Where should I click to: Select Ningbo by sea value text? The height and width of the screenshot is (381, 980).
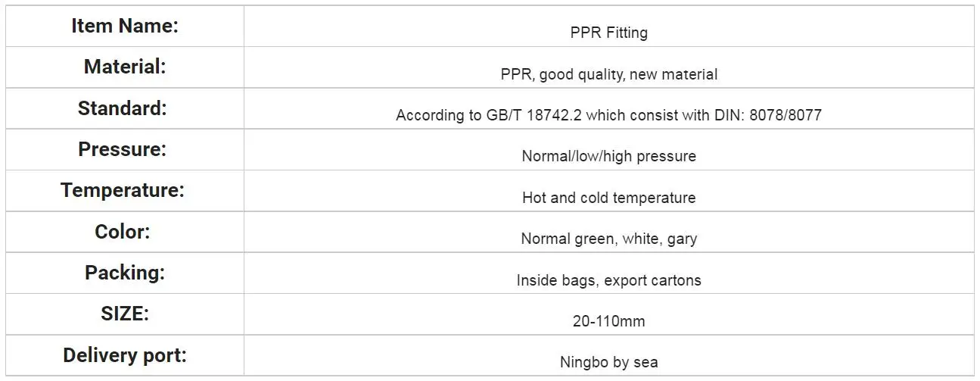(x=608, y=362)
